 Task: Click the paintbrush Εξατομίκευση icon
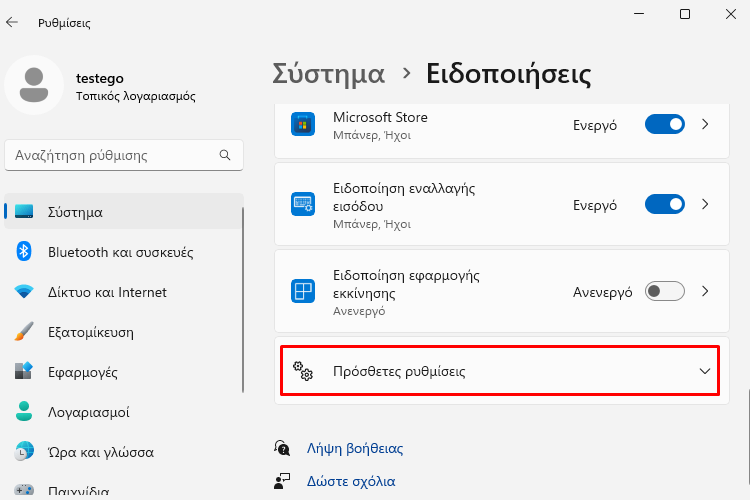pyautogui.click(x=24, y=332)
